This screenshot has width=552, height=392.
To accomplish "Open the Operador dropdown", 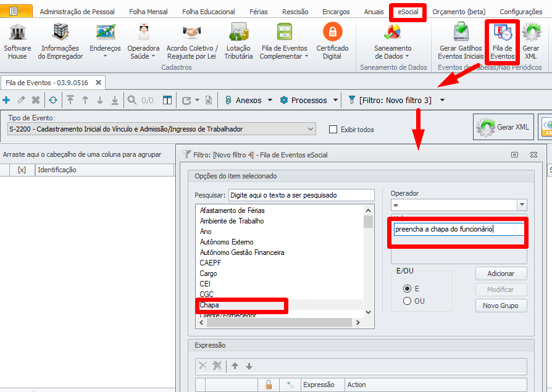I will pyautogui.click(x=522, y=205).
